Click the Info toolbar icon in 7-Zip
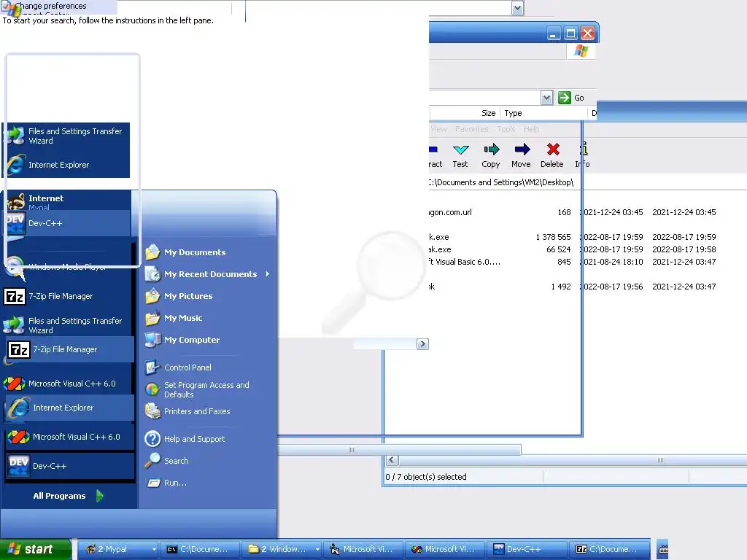 tap(582, 155)
